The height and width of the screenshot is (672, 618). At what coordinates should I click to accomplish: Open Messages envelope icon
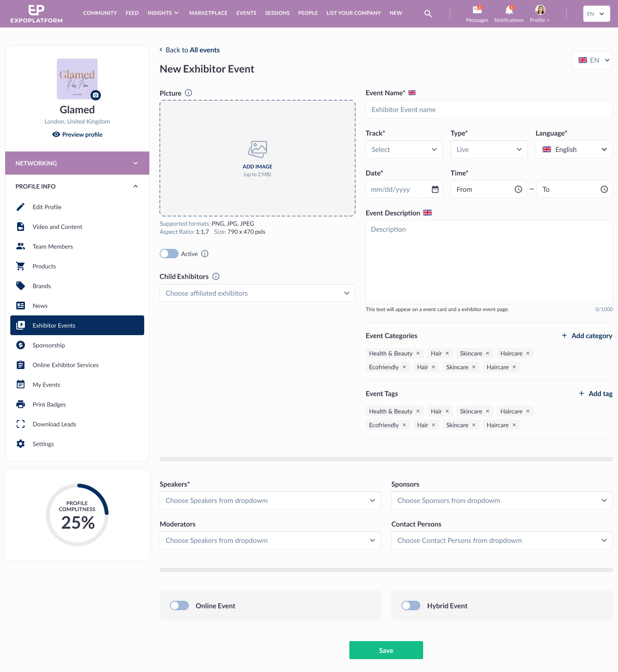pos(477,10)
